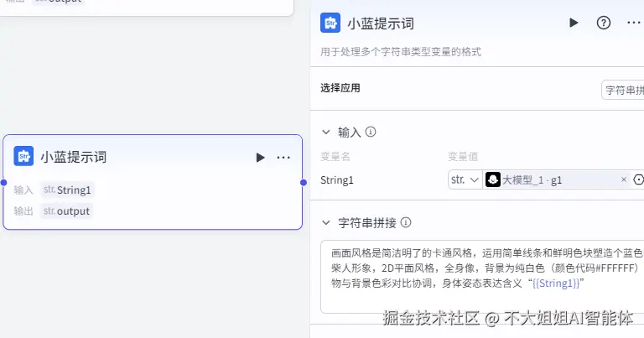
Task: Open more options menu in panel header
Action: click(x=634, y=23)
